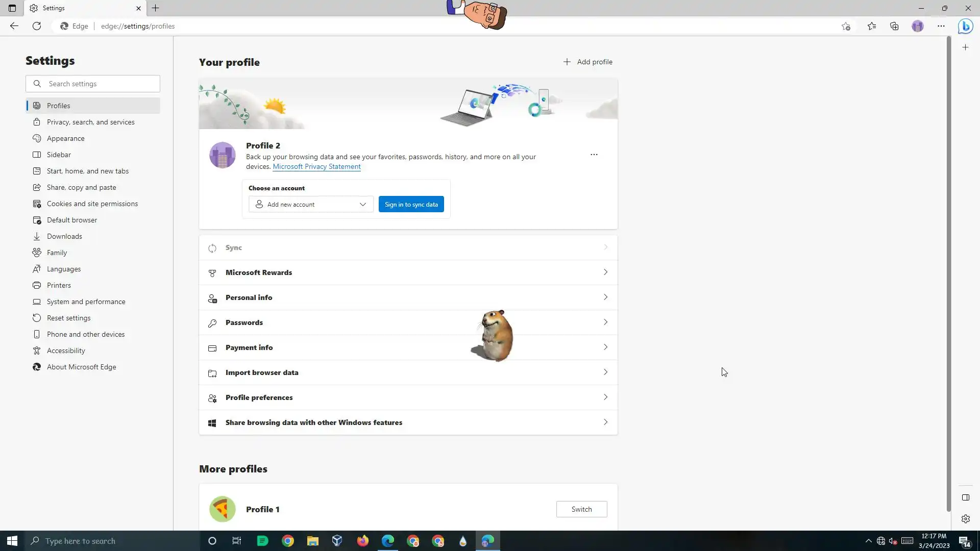Expand the Microsoft Rewards section

(408, 272)
